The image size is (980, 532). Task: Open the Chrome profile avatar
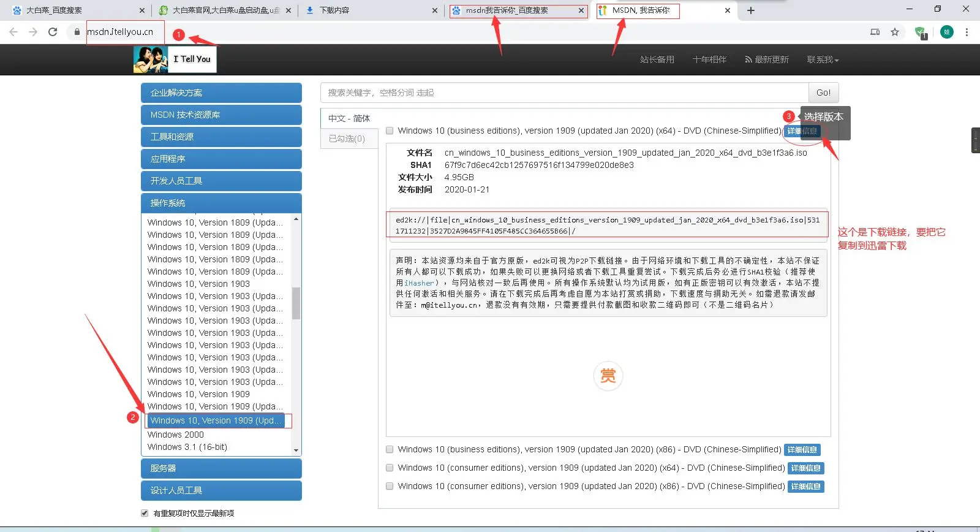tap(947, 32)
